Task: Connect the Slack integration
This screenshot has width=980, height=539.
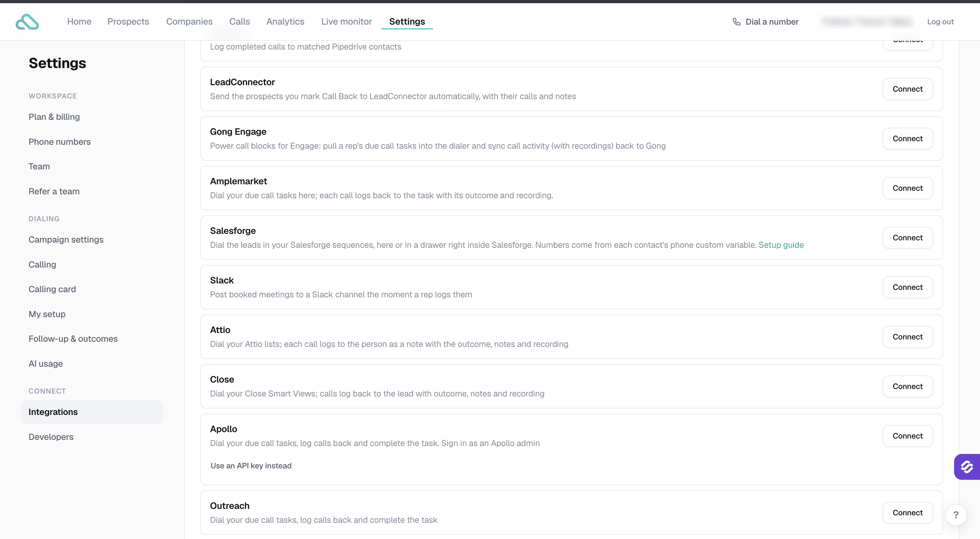Action: (908, 287)
